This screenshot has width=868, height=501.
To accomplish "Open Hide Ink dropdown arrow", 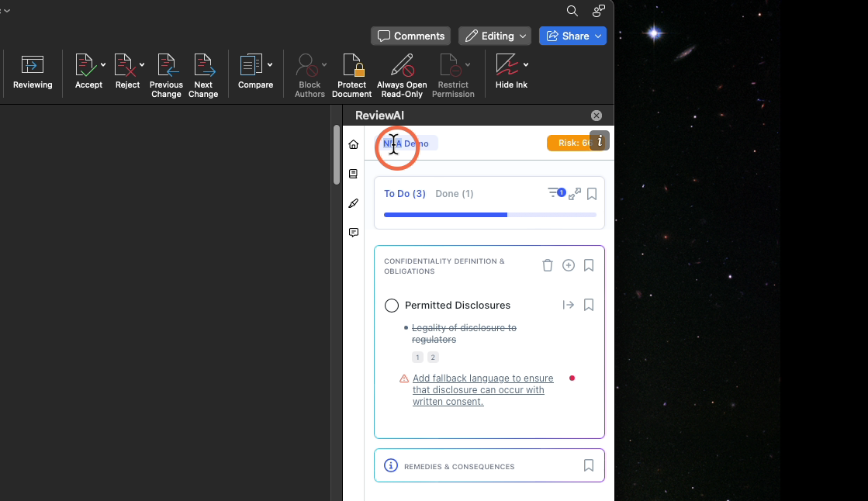I will pyautogui.click(x=525, y=65).
